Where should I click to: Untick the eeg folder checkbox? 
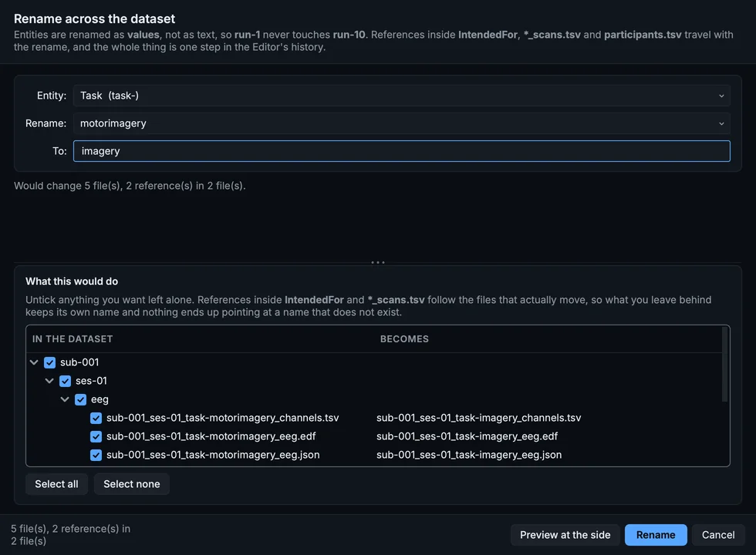click(x=80, y=399)
